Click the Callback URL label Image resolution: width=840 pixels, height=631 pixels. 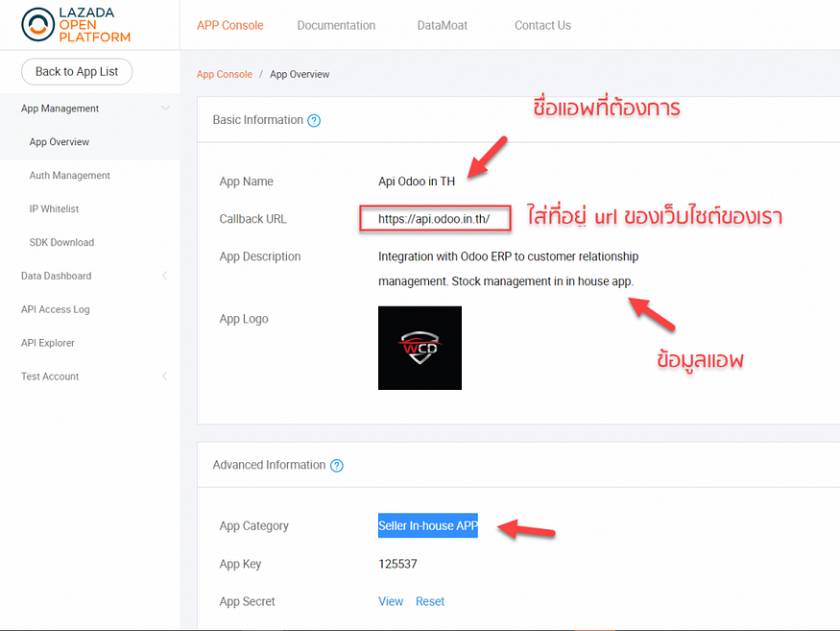pos(252,219)
